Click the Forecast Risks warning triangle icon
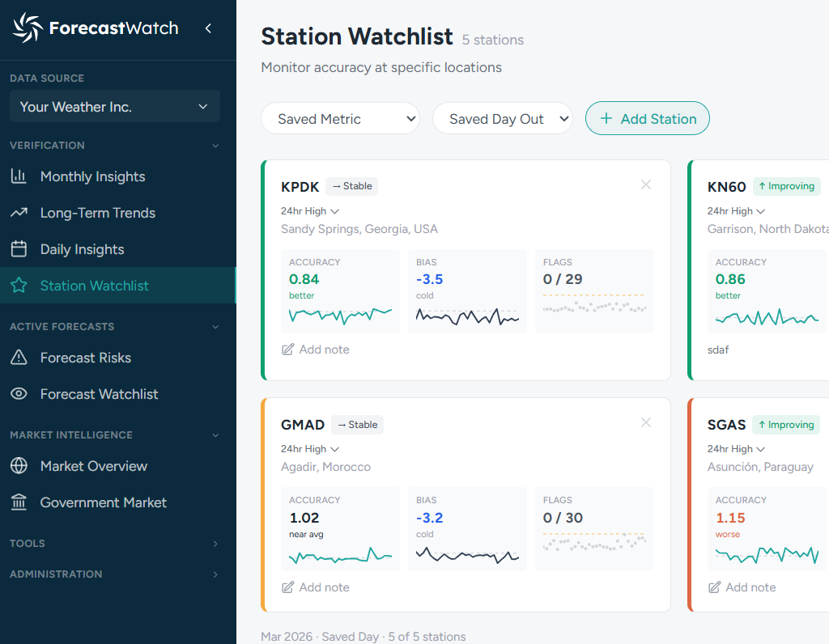This screenshot has height=644, width=829. 19,358
